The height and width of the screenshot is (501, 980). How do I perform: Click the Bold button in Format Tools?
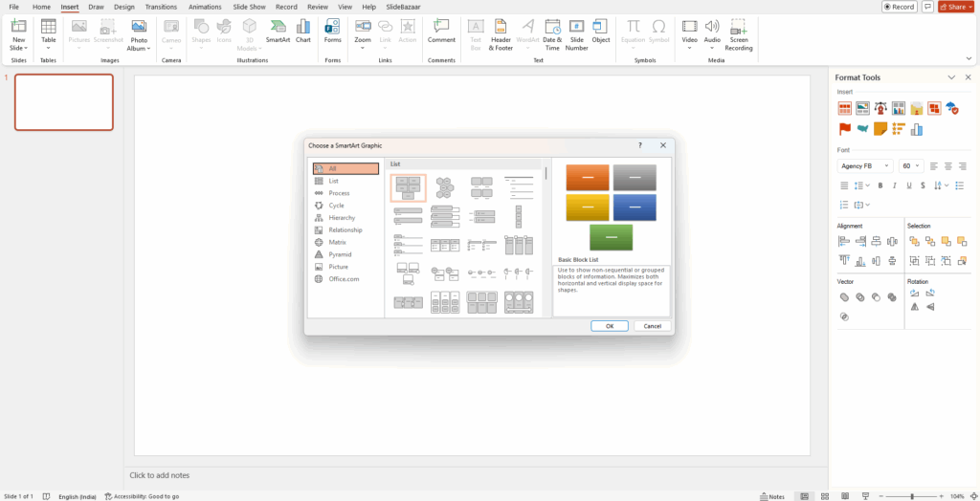(880, 185)
